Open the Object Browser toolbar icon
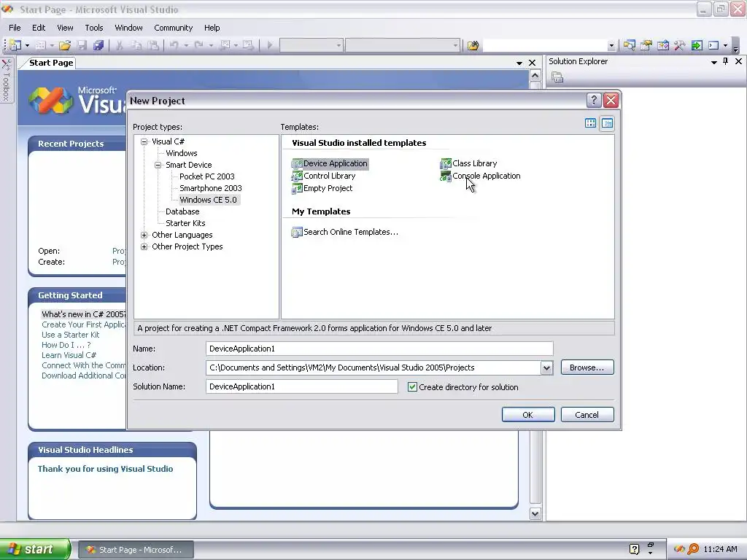747x560 pixels. point(662,45)
